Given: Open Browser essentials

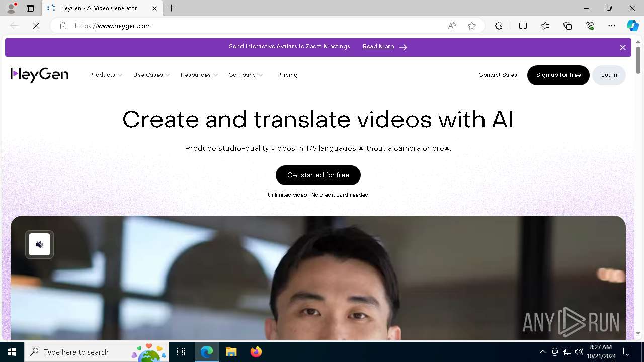Looking at the screenshot, I should [590, 26].
